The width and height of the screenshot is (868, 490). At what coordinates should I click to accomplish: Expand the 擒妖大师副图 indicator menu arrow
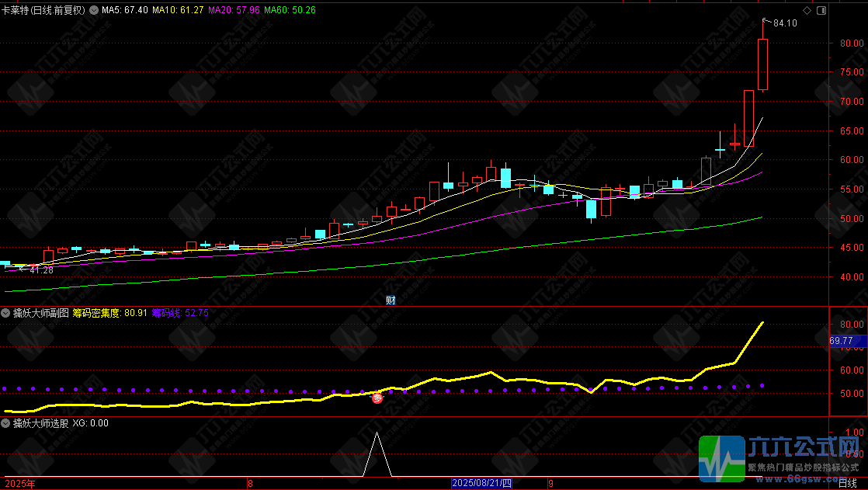point(6,313)
